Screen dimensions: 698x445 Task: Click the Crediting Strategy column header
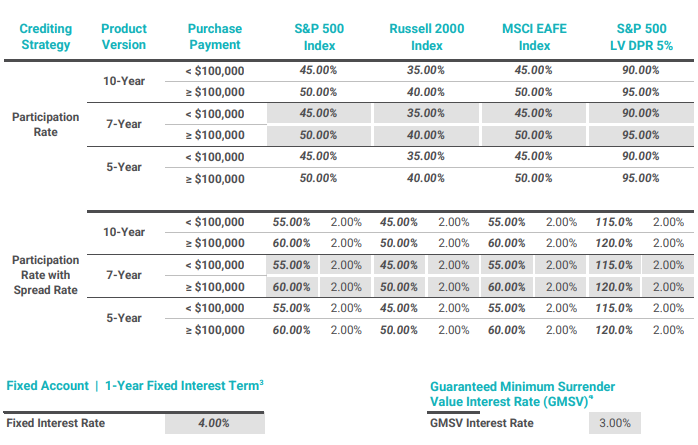[x=45, y=36]
